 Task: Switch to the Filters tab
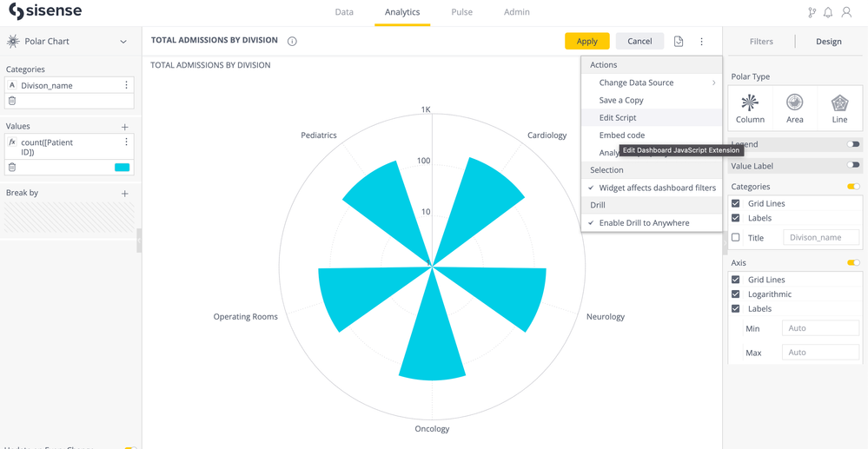[761, 41]
